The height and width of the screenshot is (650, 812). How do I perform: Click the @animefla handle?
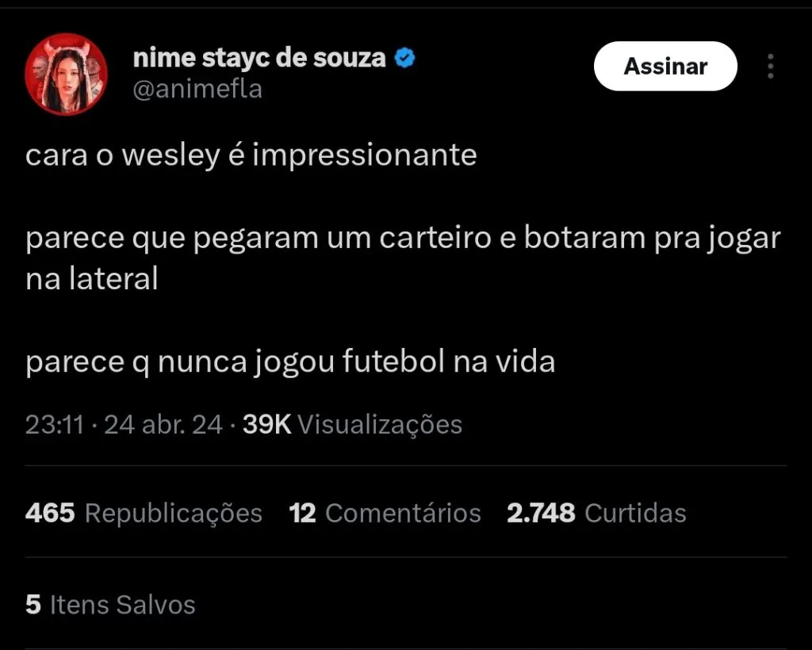pyautogui.click(x=197, y=90)
